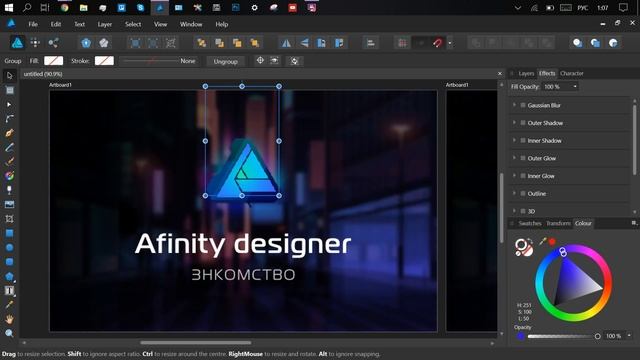640x360 pixels.
Task: Enable Inner Glow effect checkbox
Action: [523, 176]
